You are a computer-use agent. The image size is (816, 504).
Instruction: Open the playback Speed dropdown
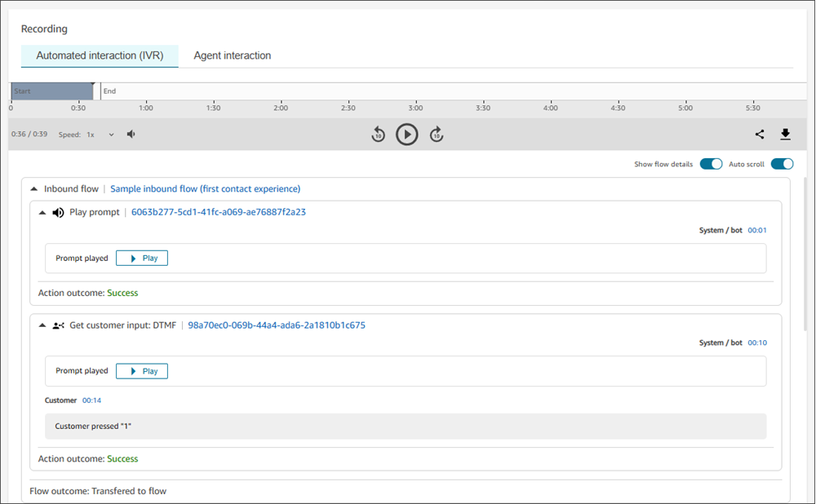click(101, 135)
